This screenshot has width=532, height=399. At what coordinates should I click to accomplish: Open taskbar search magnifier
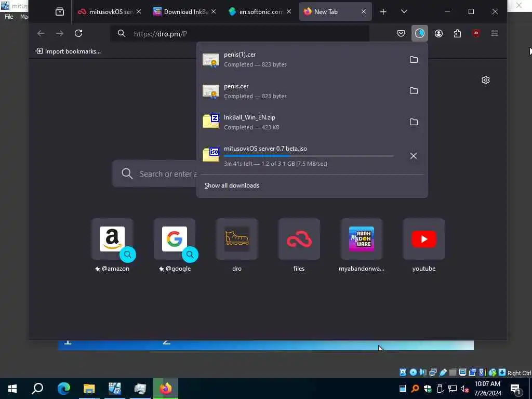(x=37, y=389)
